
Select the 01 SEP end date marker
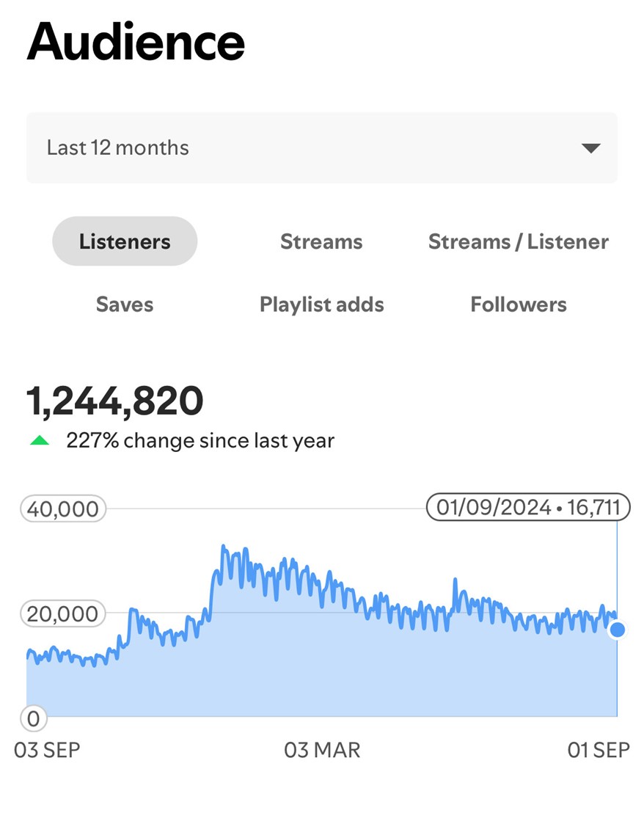(x=599, y=750)
